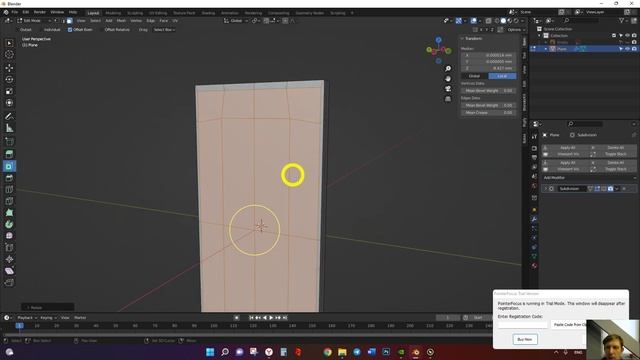Select the Bevel tool
The image size is (640, 360).
(x=9, y=178)
